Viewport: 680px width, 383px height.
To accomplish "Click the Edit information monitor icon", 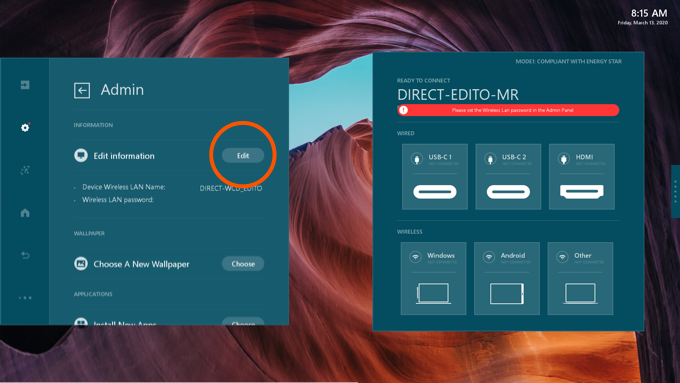I will point(81,155).
